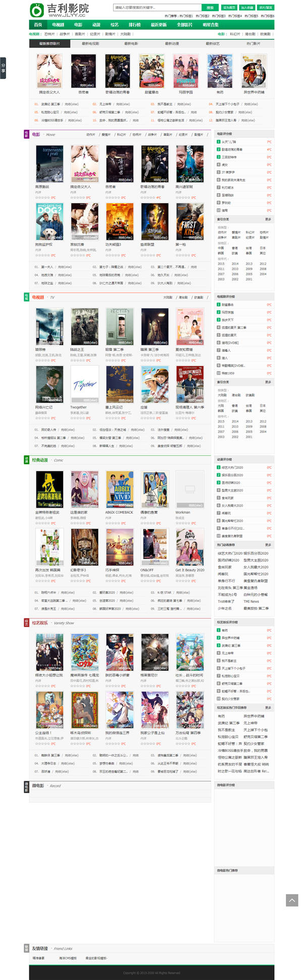This screenshot has height=980, width=303.
Task: Click the back-to-top arrow button
Action: point(292,900)
